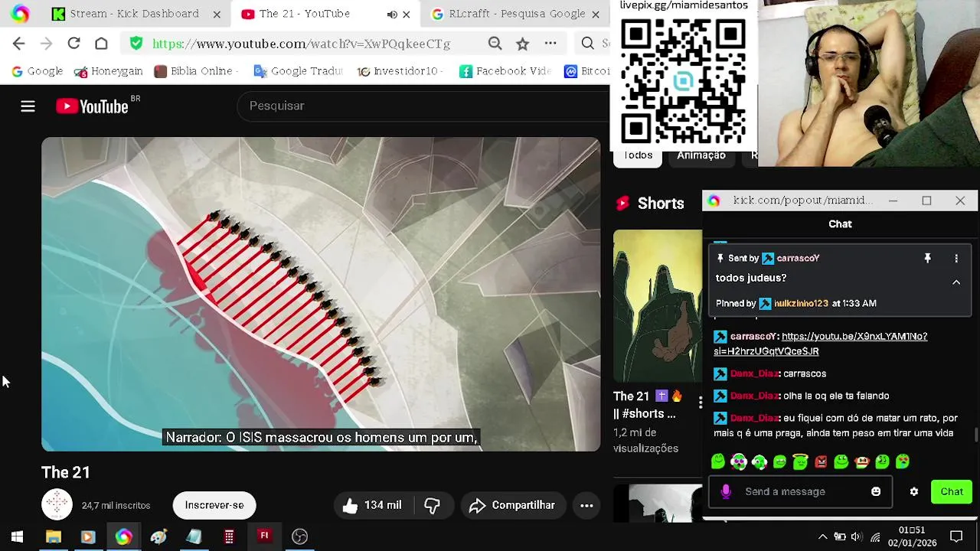Insert the heart-eyes green emote
This screenshot has width=980, height=551.
[903, 461]
